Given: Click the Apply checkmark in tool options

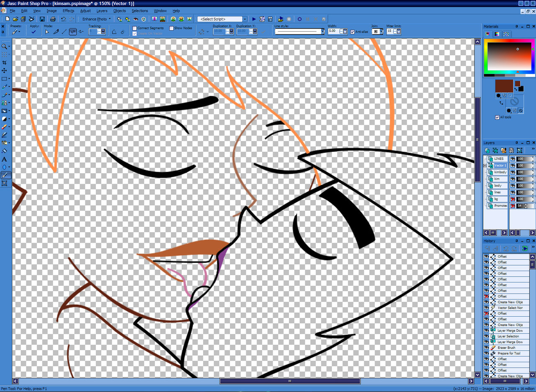Looking at the screenshot, I should 33,32.
